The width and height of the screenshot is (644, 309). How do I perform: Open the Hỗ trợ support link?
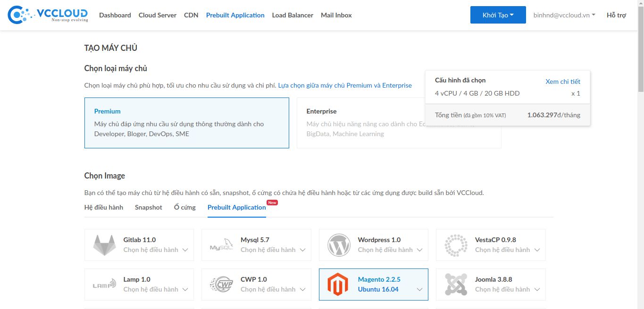click(617, 15)
